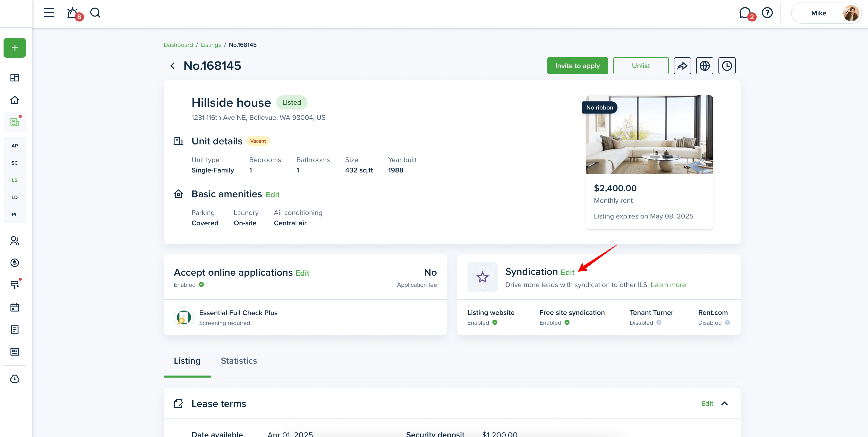Open the document notes icon in sidebar
This screenshot has width=868, height=437.
pyautogui.click(x=14, y=330)
